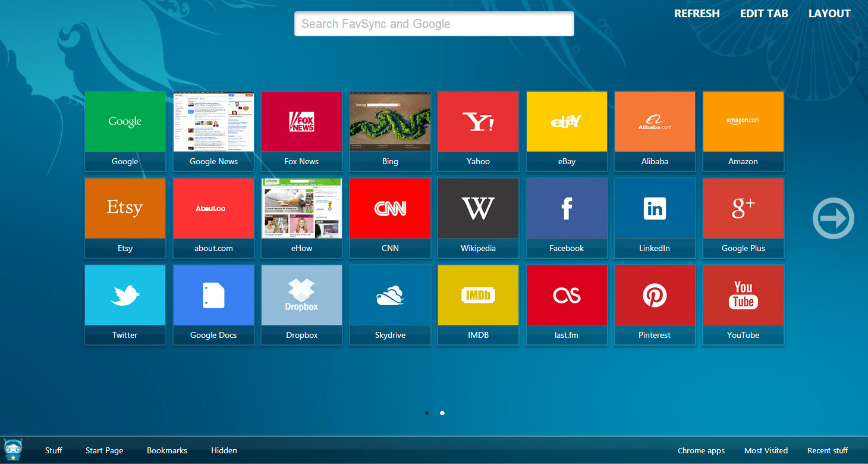This screenshot has height=464, width=868.
Task: Go to next page with arrow
Action: 833,218
